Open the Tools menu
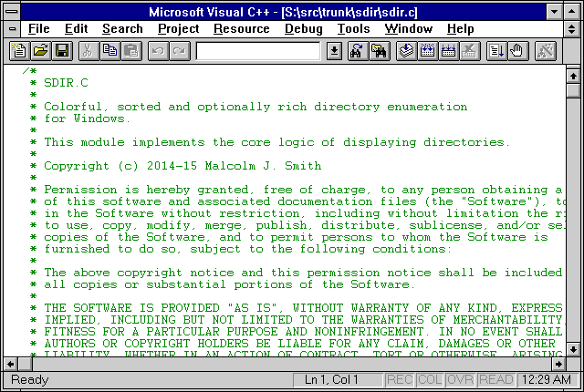The height and width of the screenshot is (392, 584). click(x=353, y=28)
